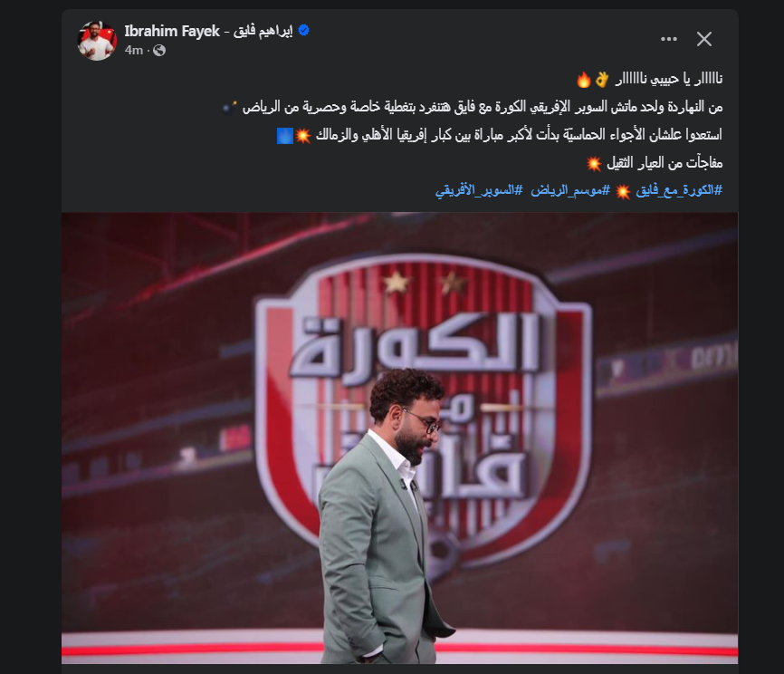This screenshot has width=784, height=674.
Task: Open the hashtag #الكورة_مع_فايق
Action: 679,190
